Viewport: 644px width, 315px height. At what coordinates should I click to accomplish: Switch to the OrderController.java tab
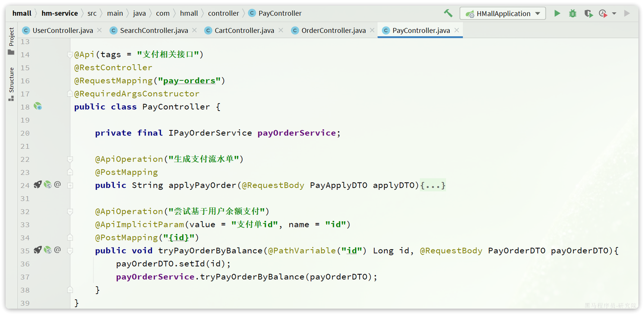[x=334, y=31]
